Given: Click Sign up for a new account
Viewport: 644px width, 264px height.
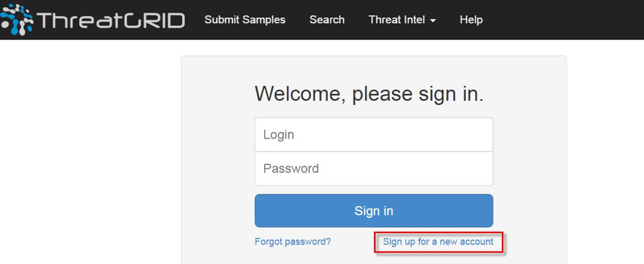Looking at the screenshot, I should tap(438, 242).
